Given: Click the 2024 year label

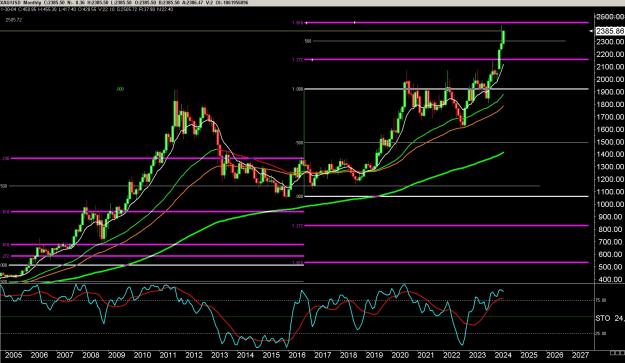Looking at the screenshot, I should [x=503, y=355].
